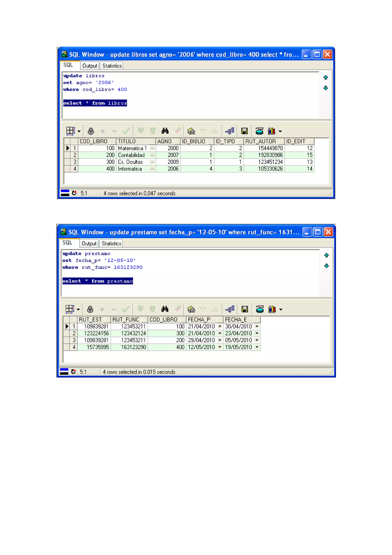Viewport: 392px width, 555px height.
Task: Open FECHA_P date dropdown for 12/05/2010
Action: [220, 347]
